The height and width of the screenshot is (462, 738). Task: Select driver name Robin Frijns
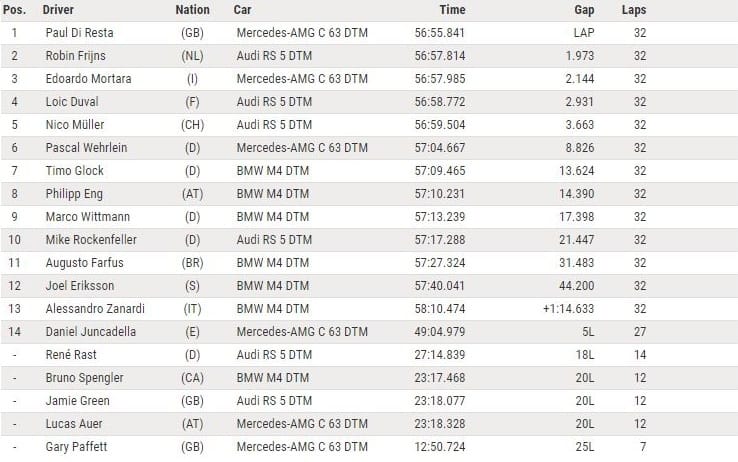(75, 56)
